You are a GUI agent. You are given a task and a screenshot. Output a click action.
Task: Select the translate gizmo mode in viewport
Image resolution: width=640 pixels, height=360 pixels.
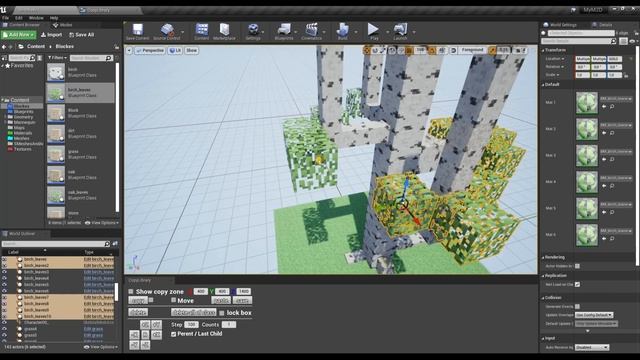(x=367, y=50)
